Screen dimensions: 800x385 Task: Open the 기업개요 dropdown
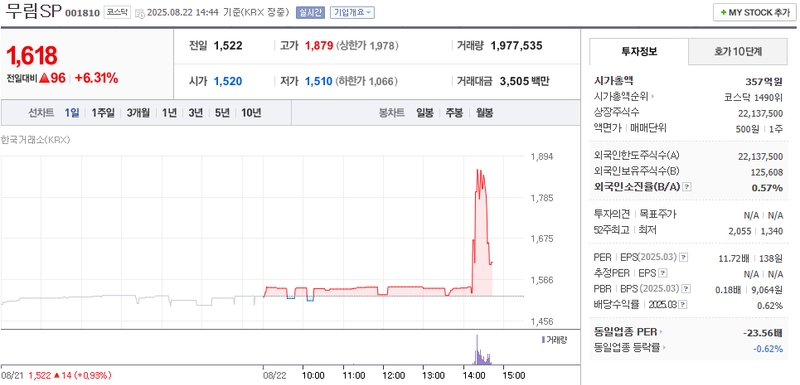[353, 13]
